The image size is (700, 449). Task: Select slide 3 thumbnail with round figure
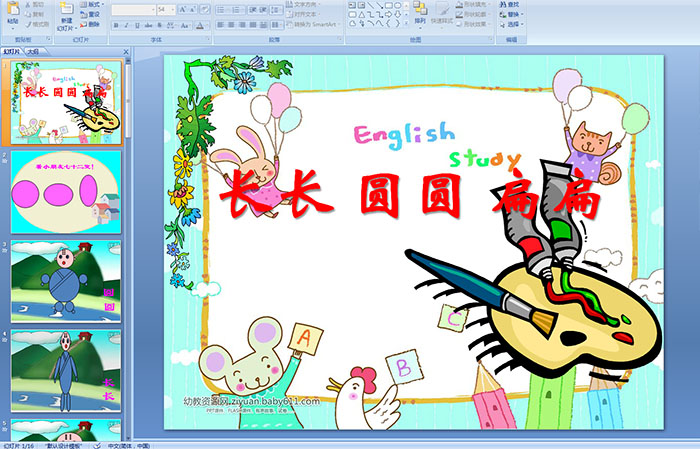66,281
